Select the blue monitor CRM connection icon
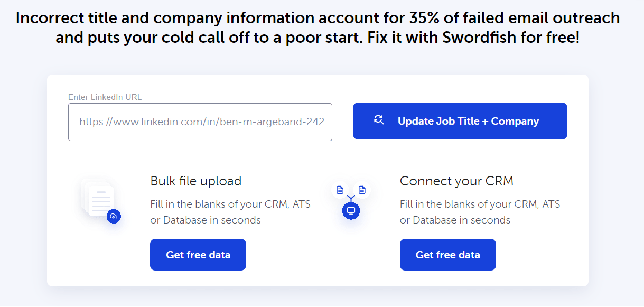The height and width of the screenshot is (307, 644). point(351,210)
